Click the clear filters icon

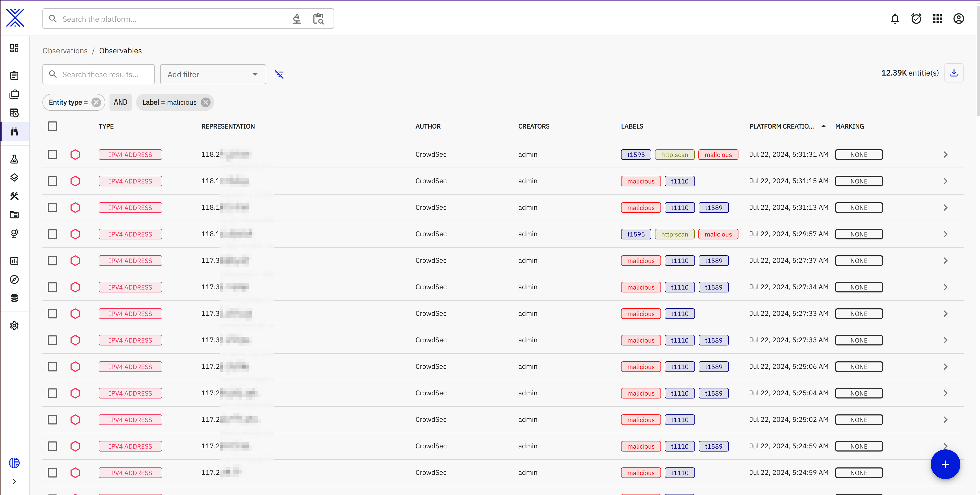click(279, 75)
